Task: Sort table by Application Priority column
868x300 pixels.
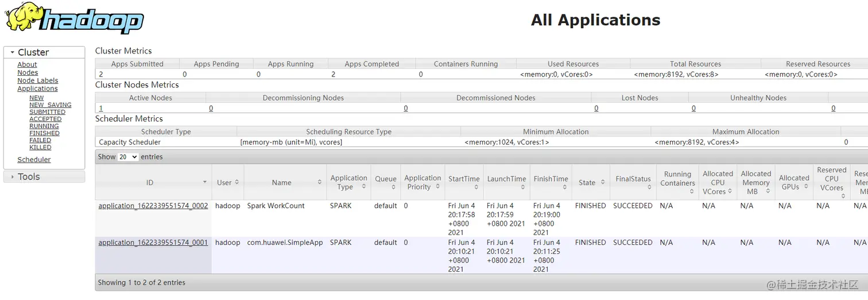Action: [423, 183]
